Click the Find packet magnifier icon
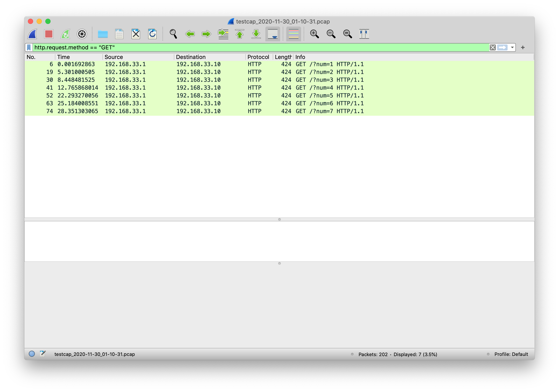Screen dimensions: 559x392 (174, 34)
